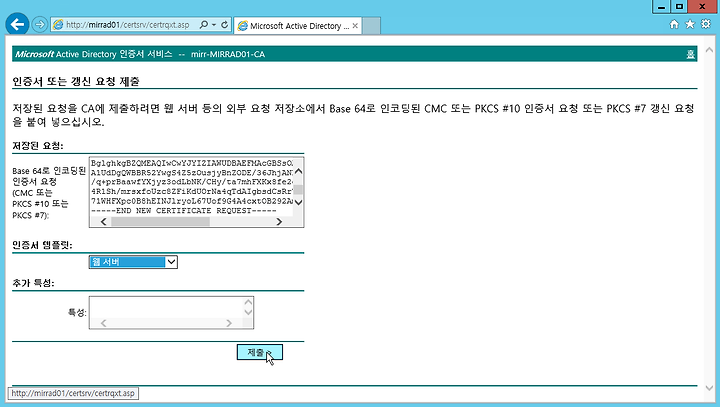Screen dimensions: 720x407
Task: Click the search magnifier in address bar
Action: [x=203, y=25]
